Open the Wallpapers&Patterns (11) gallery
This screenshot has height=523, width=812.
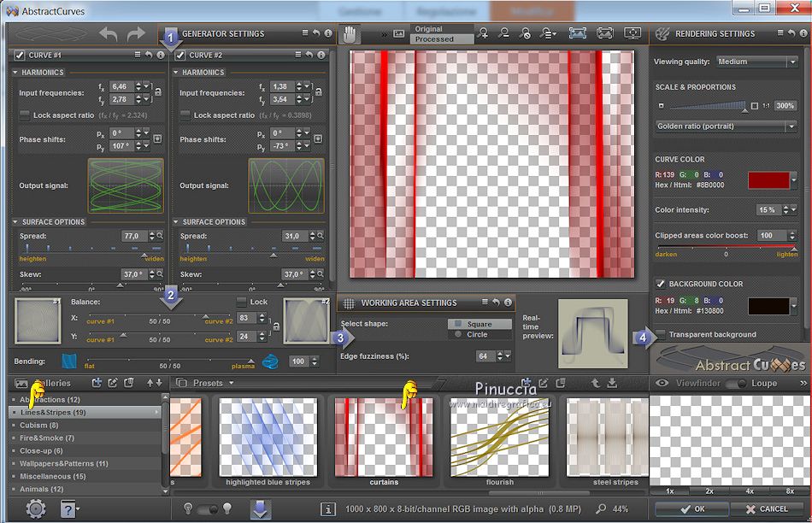[86, 463]
